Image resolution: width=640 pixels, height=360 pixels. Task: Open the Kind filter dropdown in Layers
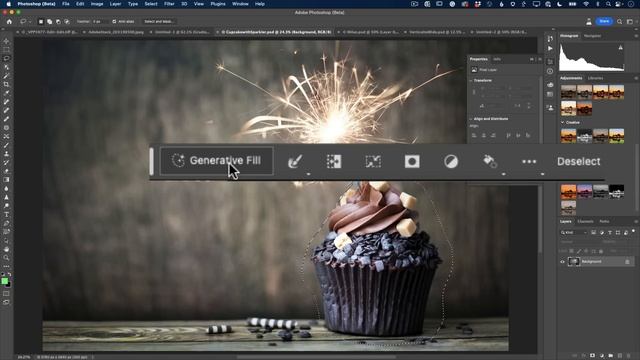coord(574,233)
